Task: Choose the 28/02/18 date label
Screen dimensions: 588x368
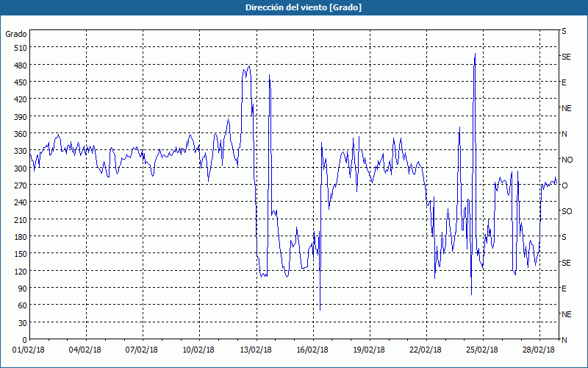Action: coord(539,350)
